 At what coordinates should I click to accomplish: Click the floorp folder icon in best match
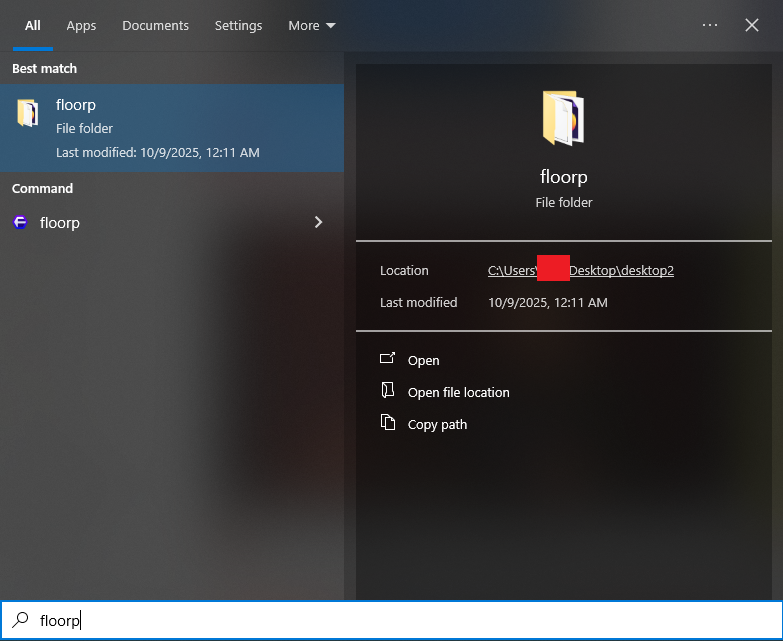coord(28,113)
